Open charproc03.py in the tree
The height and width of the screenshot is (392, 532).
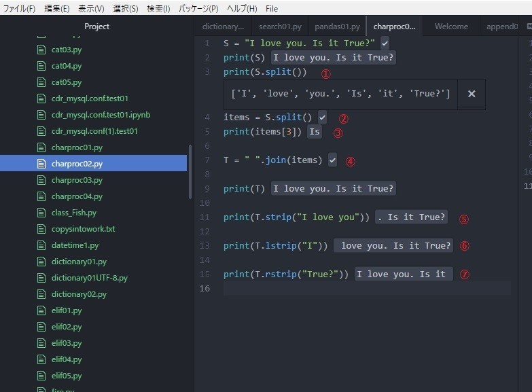77,180
